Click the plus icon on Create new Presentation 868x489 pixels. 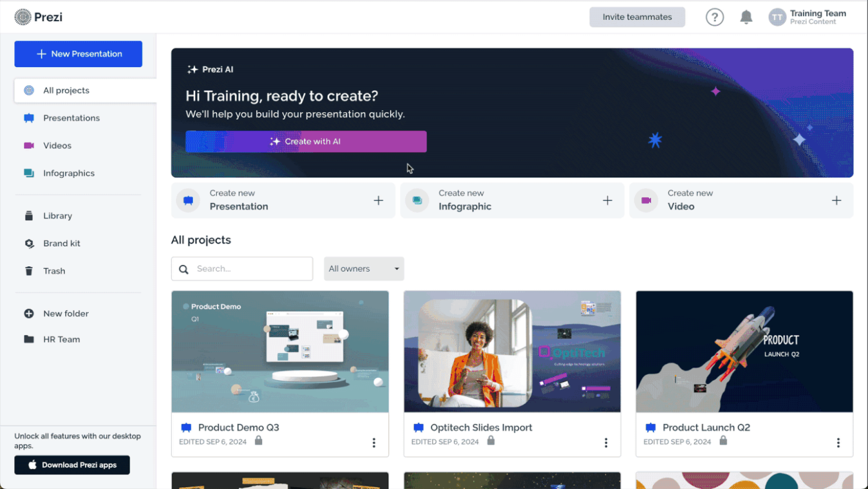point(378,200)
